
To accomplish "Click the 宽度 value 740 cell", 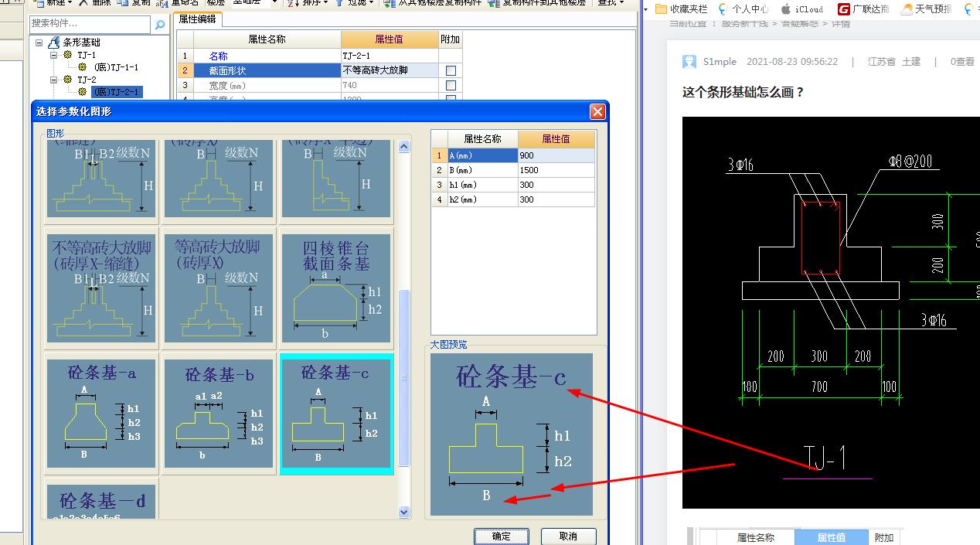I will click(390, 85).
